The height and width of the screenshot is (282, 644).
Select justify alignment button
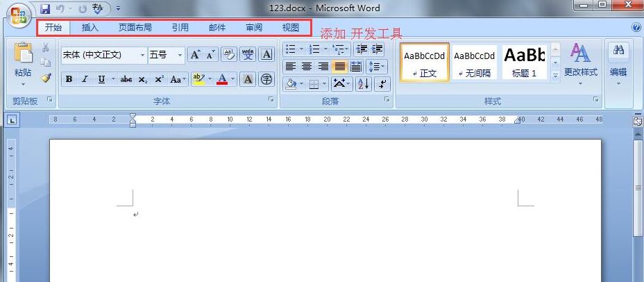[339, 66]
